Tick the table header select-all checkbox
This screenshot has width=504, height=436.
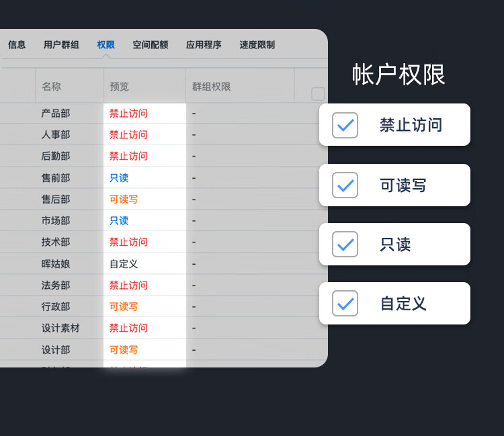(318, 93)
